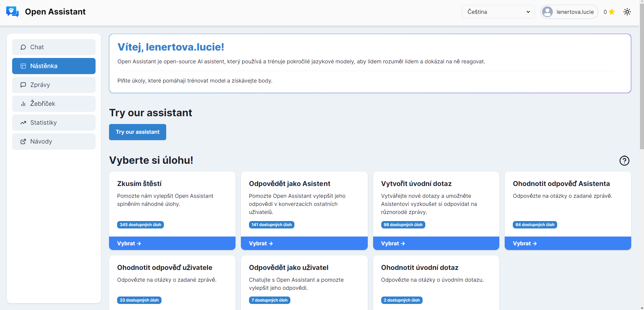This screenshot has width=644, height=310.
Task: Click the 64 dostupných úloh badge
Action: tap(535, 225)
